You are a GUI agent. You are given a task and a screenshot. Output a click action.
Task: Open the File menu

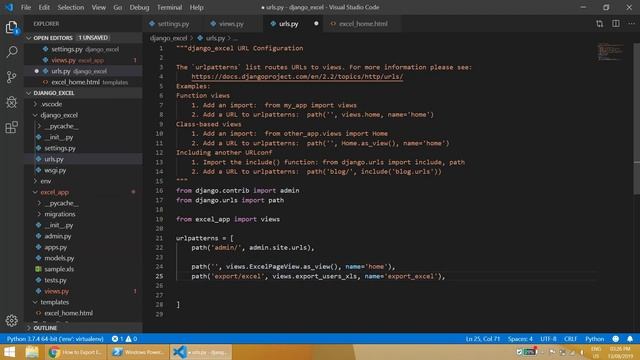26,7
